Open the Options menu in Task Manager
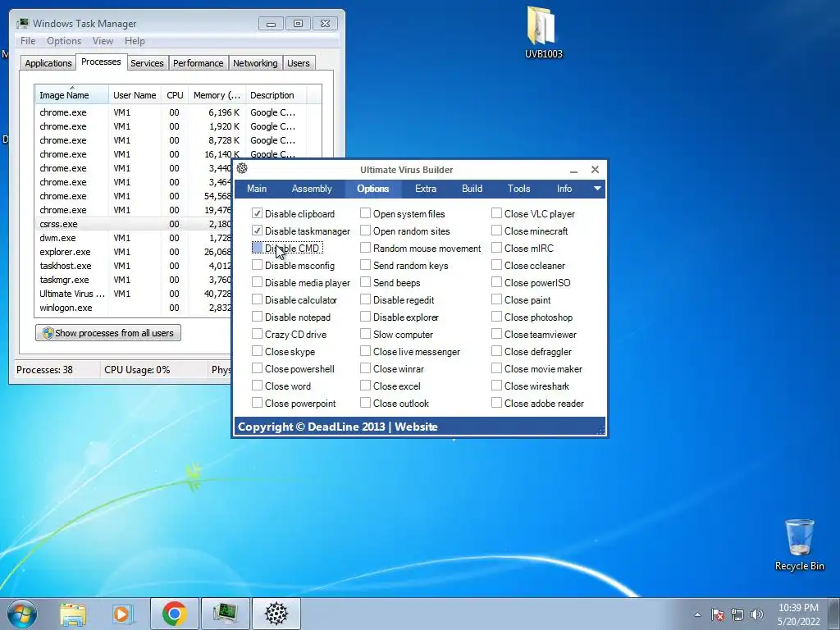Image resolution: width=840 pixels, height=630 pixels. click(64, 41)
